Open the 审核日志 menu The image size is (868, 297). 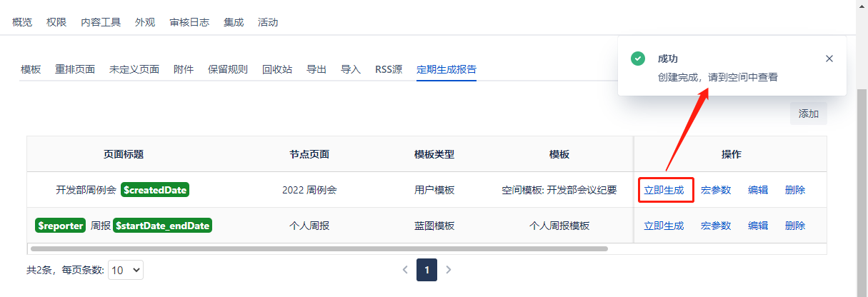pos(189,22)
